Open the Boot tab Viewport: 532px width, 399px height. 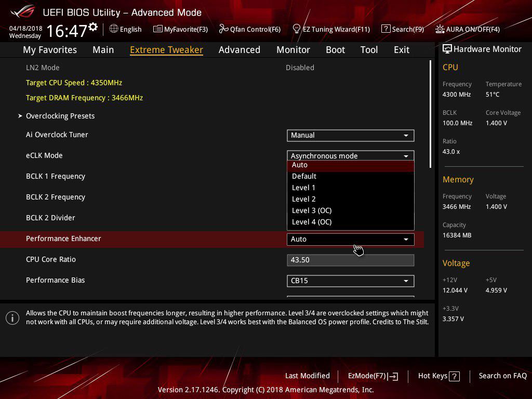point(335,50)
